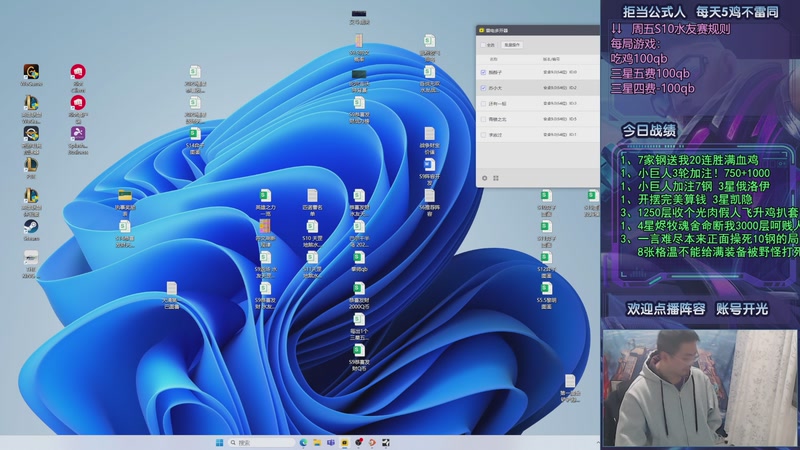
Task: Click the Windows taskbar search box
Action: [260, 442]
